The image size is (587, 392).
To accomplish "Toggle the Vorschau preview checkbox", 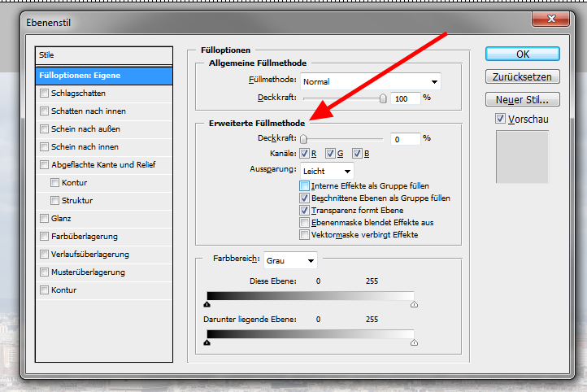I will (x=501, y=119).
